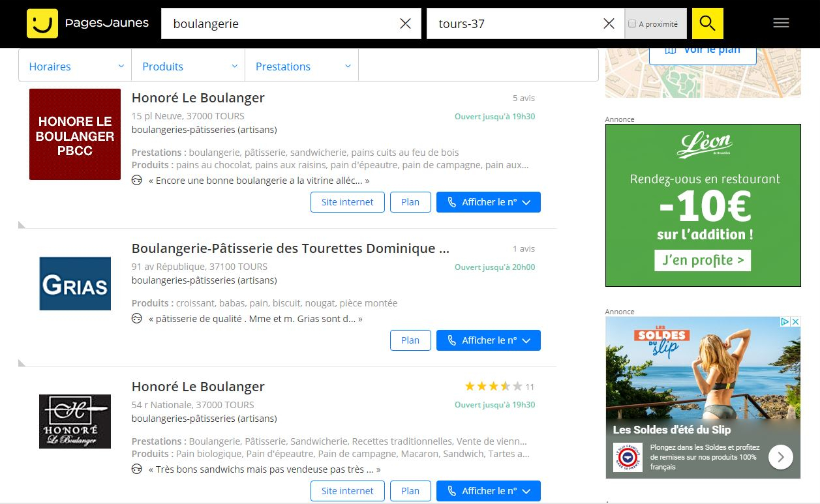This screenshot has width=820, height=504.
Task: Clear the tours-37 location field
Action: pos(609,24)
